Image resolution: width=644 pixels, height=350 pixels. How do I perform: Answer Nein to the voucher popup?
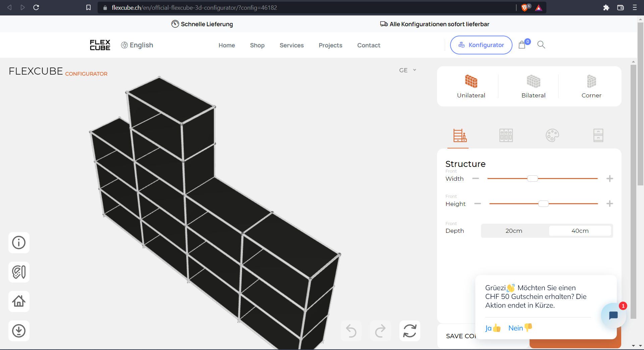tap(520, 328)
